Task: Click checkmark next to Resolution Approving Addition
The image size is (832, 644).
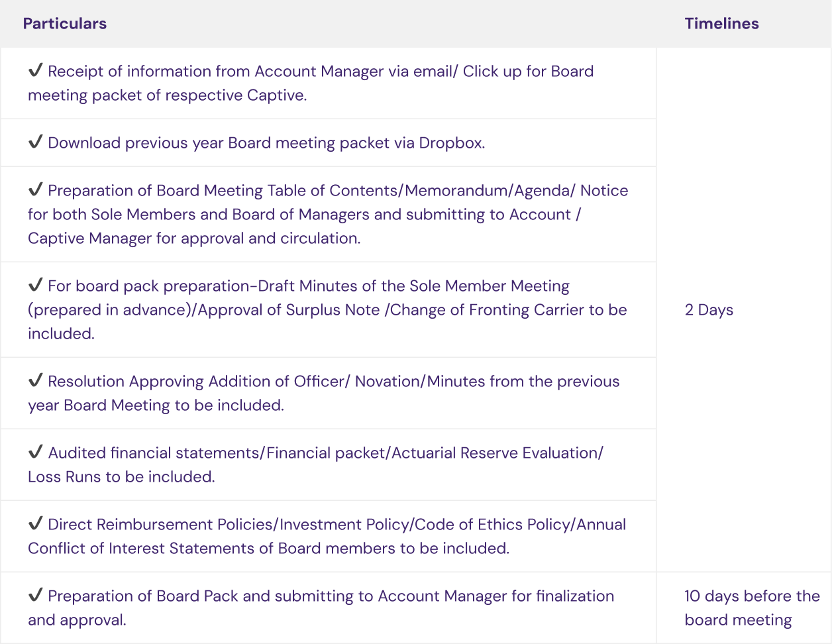Action: pos(35,380)
